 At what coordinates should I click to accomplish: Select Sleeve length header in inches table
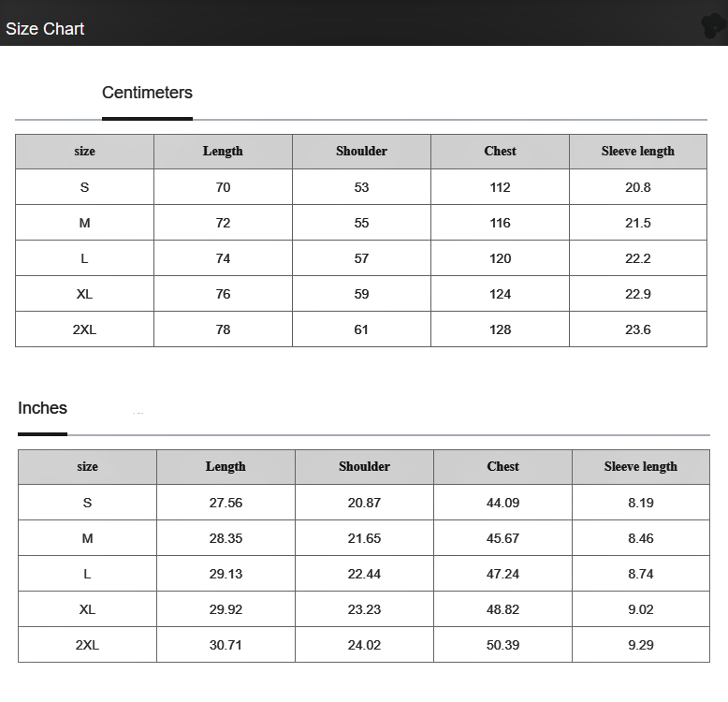[x=641, y=467]
